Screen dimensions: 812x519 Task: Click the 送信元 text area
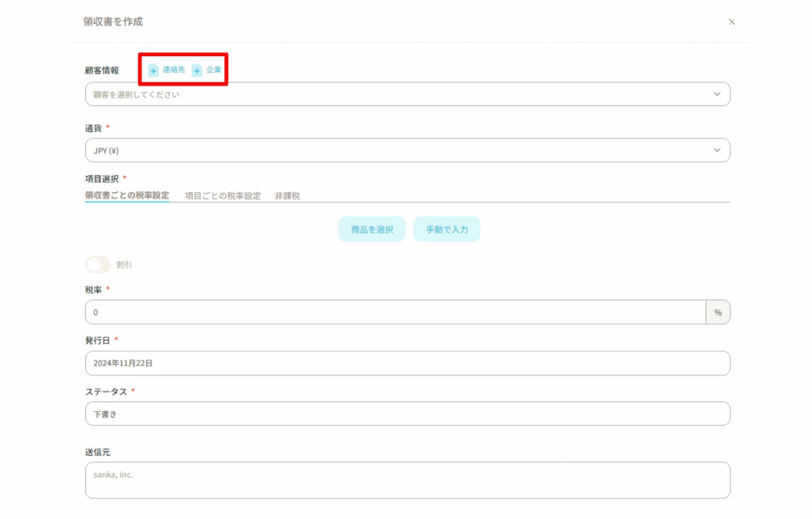(408, 480)
